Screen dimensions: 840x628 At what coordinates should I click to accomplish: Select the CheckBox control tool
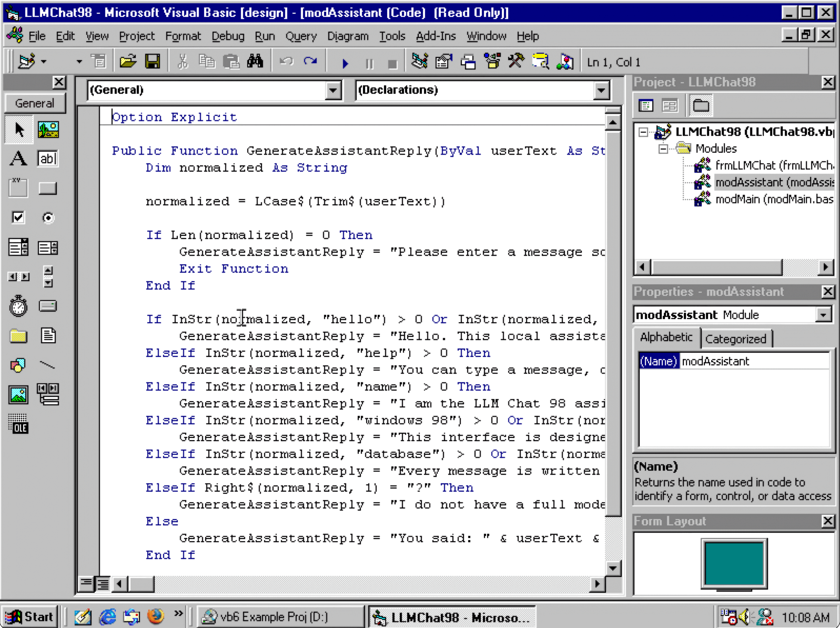coord(17,218)
